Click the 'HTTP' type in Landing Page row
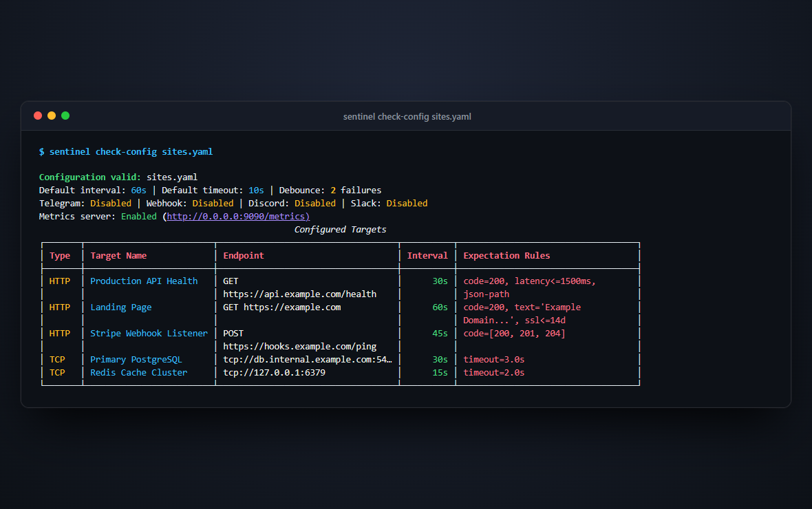Viewport: 812px width, 509px height. (x=60, y=307)
